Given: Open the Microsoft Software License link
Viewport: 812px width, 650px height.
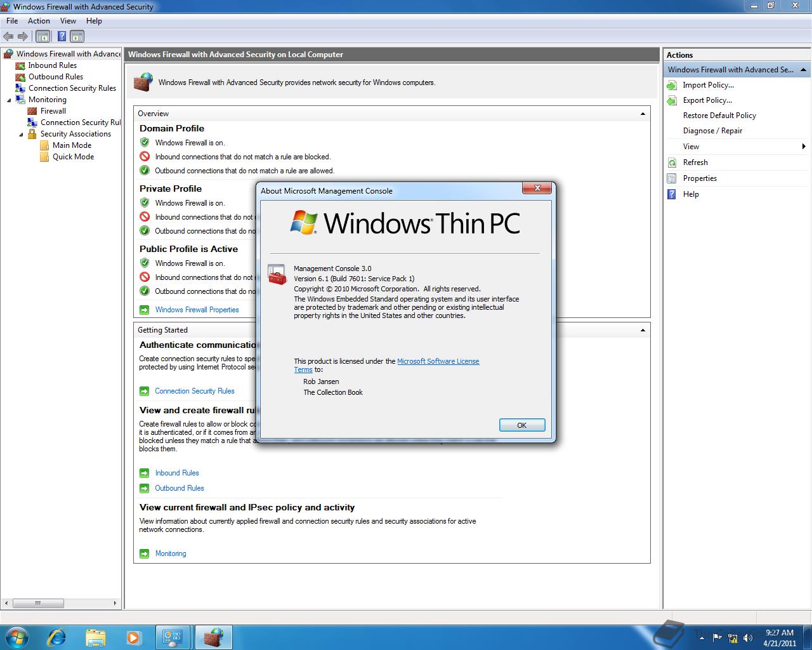Looking at the screenshot, I should pyautogui.click(x=438, y=361).
